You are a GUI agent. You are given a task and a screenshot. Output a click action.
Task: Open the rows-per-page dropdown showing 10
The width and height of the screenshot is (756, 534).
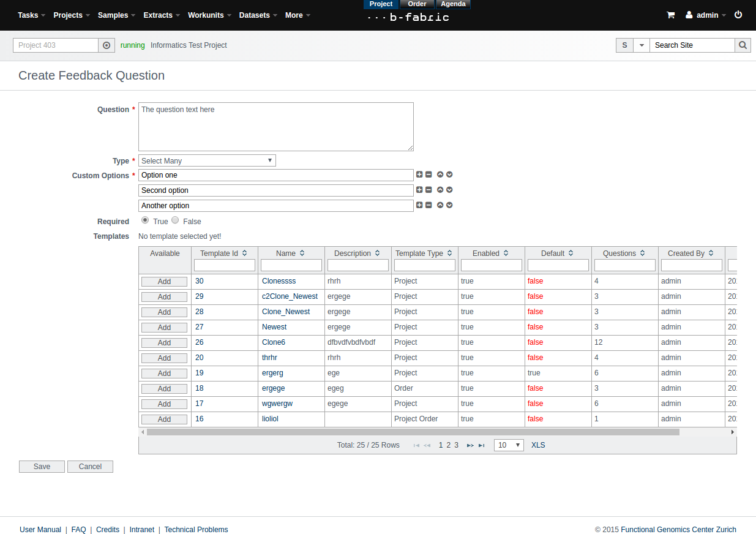(509, 445)
